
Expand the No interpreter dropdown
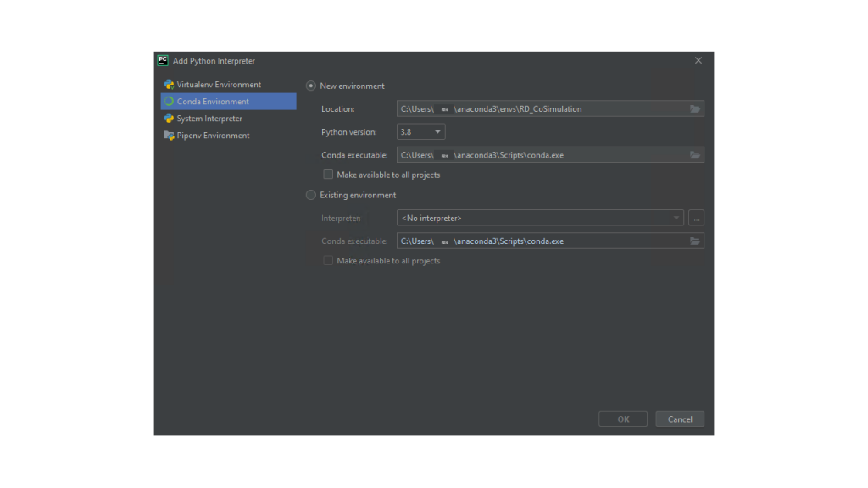(540, 219)
